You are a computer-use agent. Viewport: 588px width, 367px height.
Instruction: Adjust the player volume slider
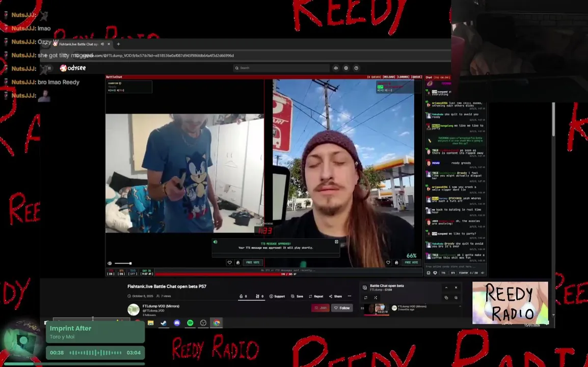coord(123,264)
